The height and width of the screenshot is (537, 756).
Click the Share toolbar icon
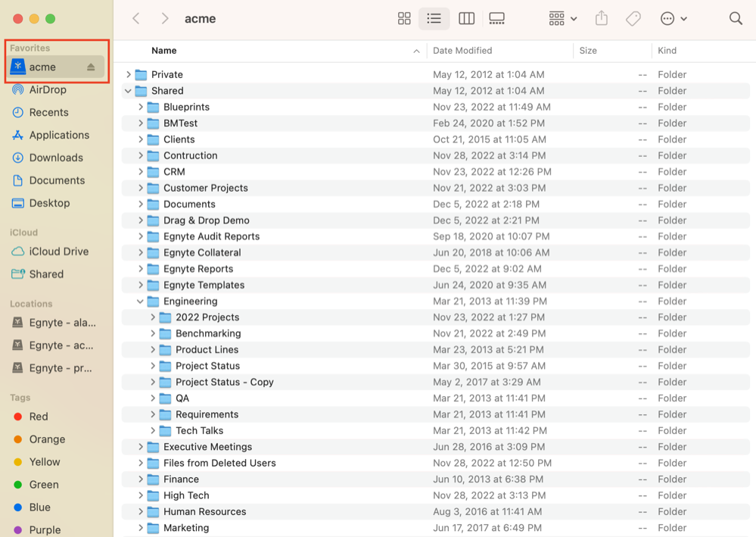pyautogui.click(x=601, y=19)
